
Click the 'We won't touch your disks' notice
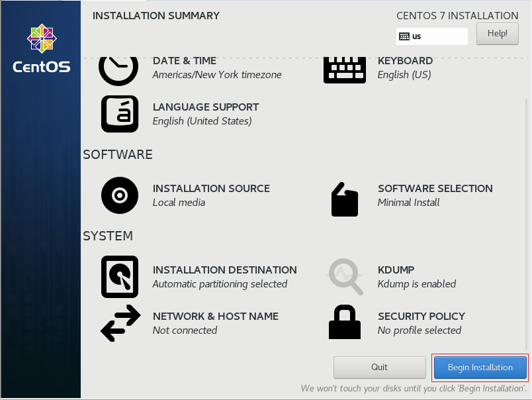point(414,389)
